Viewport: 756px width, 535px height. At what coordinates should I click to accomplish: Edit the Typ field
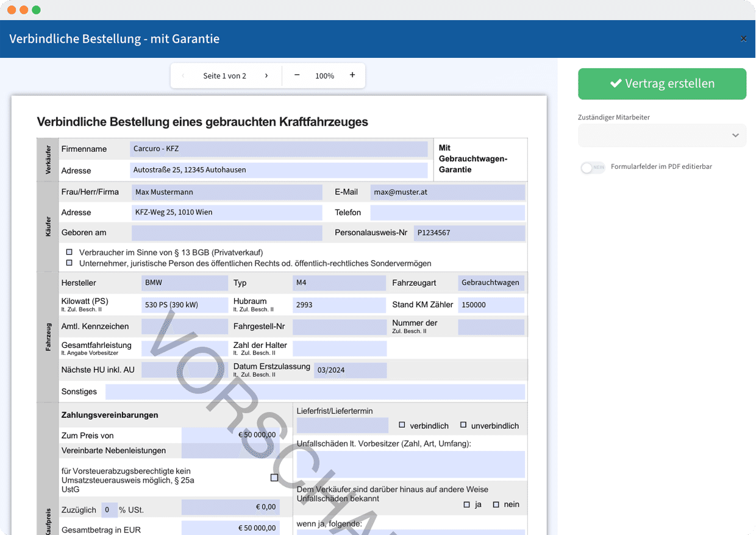[x=340, y=283]
